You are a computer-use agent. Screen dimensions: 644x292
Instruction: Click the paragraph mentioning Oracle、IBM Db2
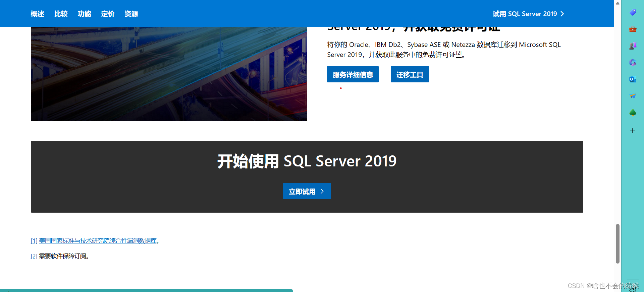click(x=444, y=50)
